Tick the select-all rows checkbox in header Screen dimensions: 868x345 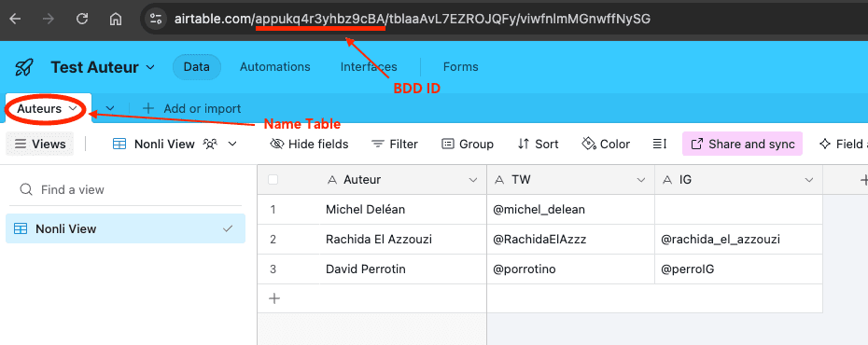click(x=273, y=180)
